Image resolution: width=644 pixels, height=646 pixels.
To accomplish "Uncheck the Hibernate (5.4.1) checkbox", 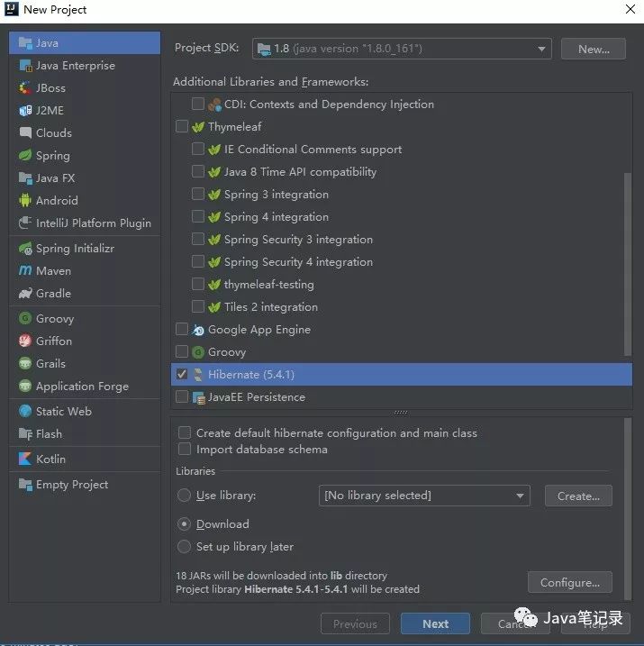I will 182,374.
